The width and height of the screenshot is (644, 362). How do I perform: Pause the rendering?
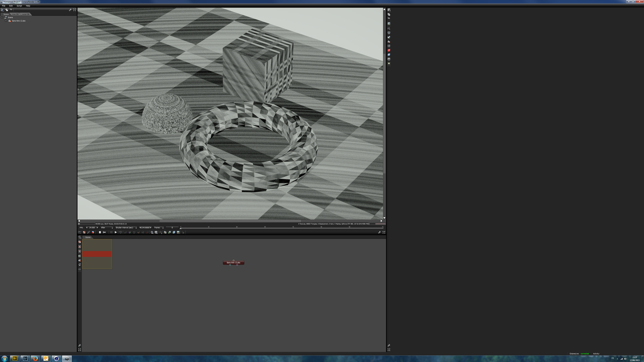(x=111, y=232)
